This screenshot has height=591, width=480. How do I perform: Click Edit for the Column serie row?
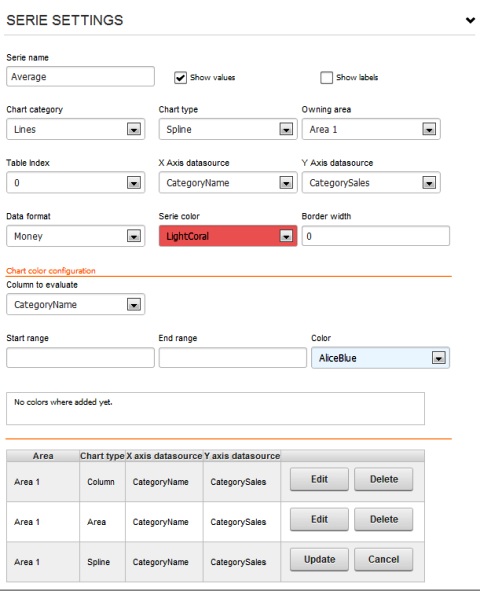pos(319,479)
